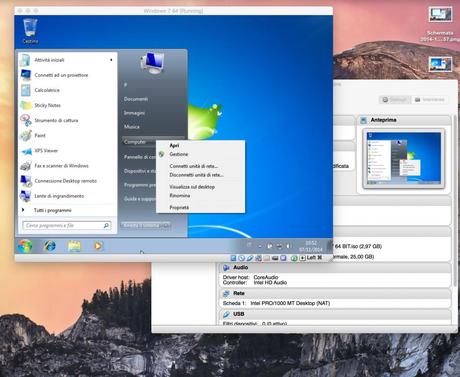Screen dimensions: 460x377
Task: Click the Anteprima VM preview thumbnail
Action: (x=403, y=159)
